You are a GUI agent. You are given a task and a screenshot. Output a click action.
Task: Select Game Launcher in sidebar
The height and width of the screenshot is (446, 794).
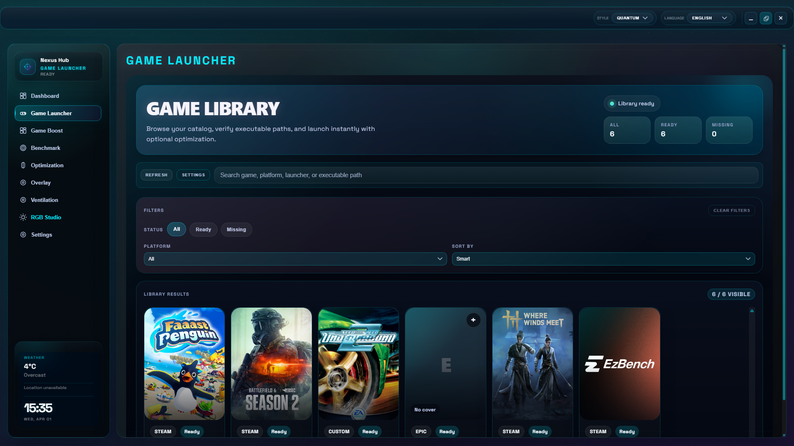coord(58,113)
